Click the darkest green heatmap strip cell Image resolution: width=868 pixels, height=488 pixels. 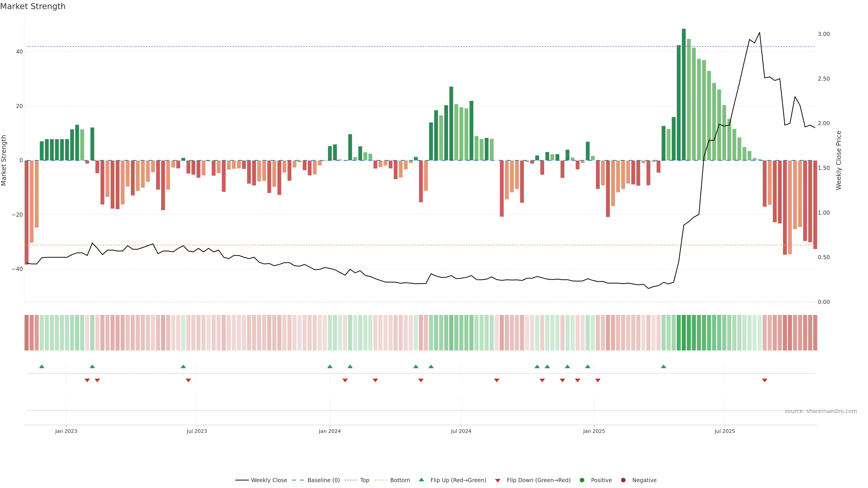point(684,333)
